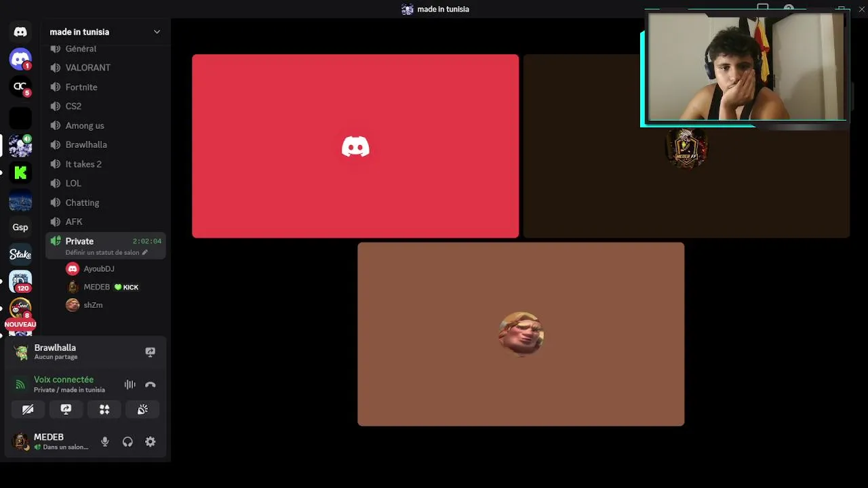Screen dimensions: 868x488
Task: Open server icon with badge 5
Action: (x=20, y=87)
